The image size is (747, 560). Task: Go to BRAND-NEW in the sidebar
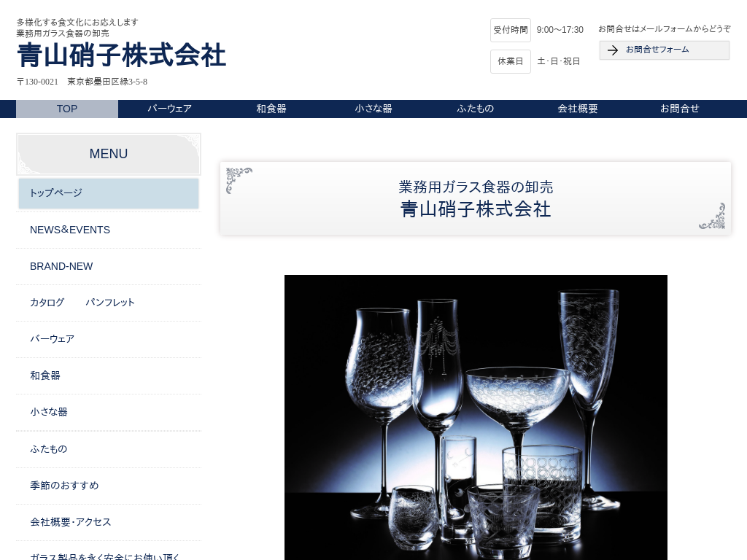pos(61,266)
